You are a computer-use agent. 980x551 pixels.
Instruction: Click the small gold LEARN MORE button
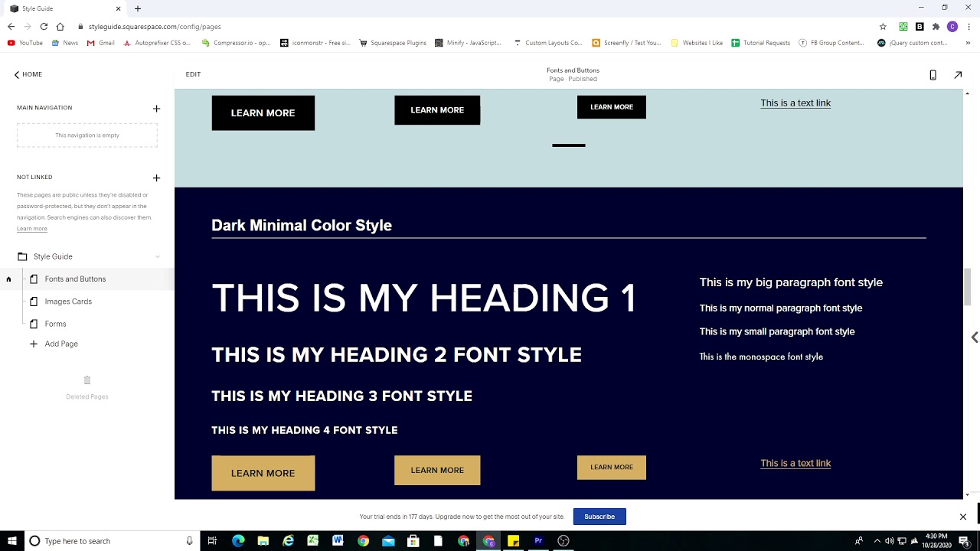pos(612,468)
